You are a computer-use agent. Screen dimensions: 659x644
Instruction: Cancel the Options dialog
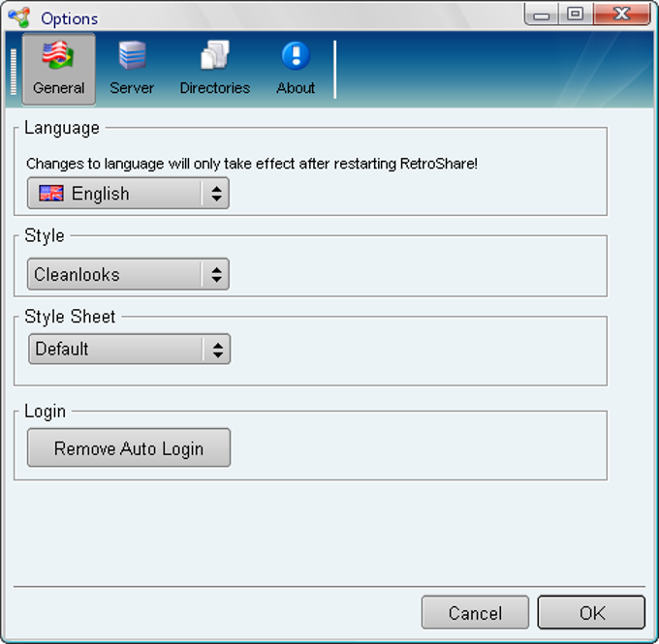[x=475, y=612]
